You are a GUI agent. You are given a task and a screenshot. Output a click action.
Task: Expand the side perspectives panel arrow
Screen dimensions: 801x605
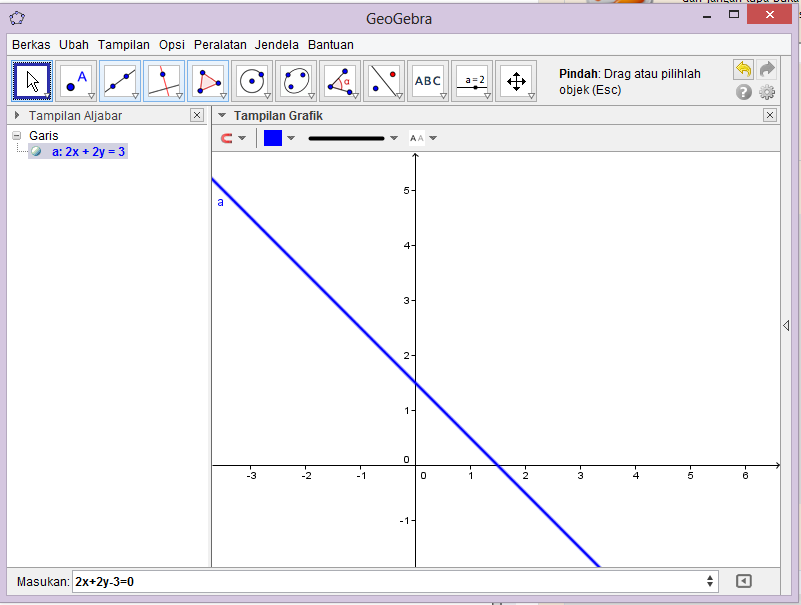(x=786, y=325)
